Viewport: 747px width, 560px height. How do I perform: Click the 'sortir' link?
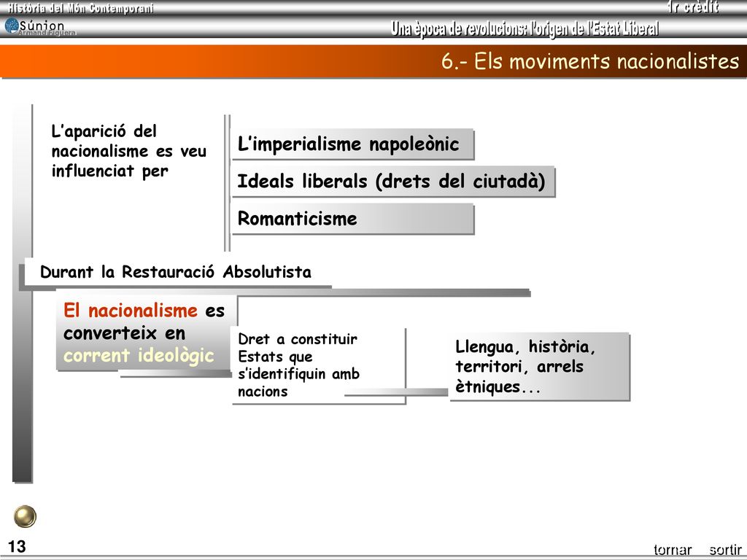[725, 550]
